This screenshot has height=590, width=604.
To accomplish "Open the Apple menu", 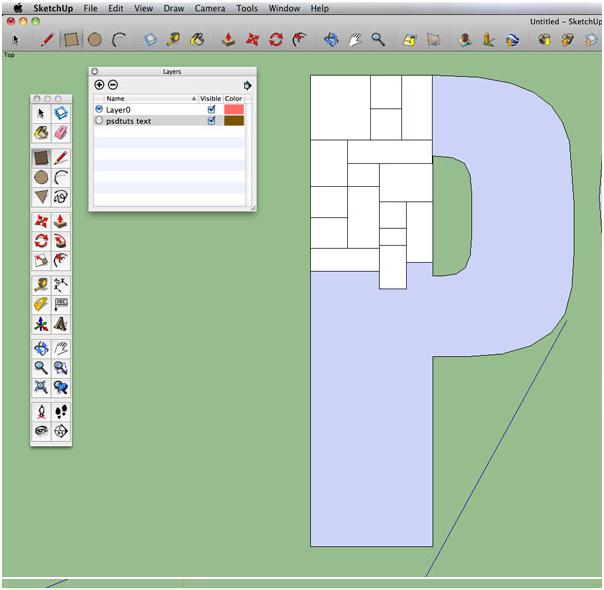I will point(17,8).
